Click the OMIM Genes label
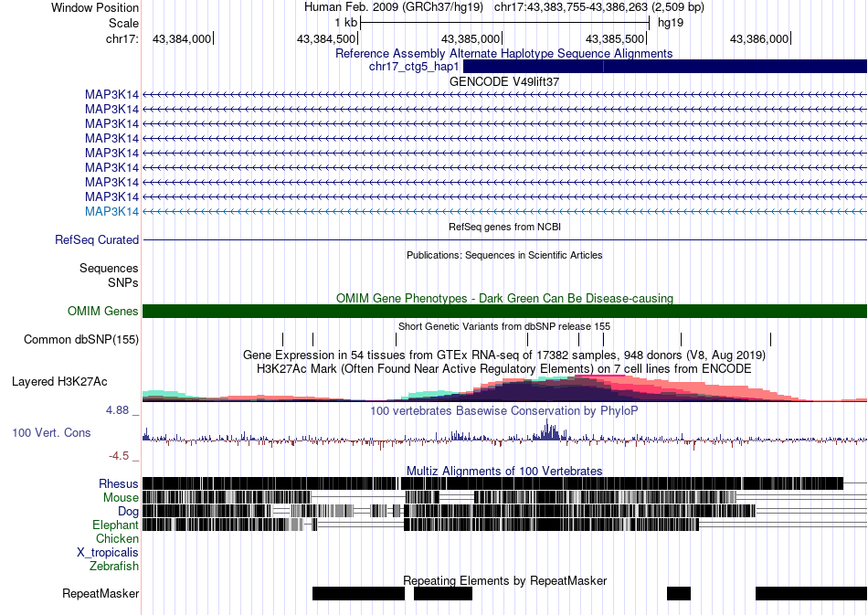Screen dimensions: 868x615 [103, 311]
